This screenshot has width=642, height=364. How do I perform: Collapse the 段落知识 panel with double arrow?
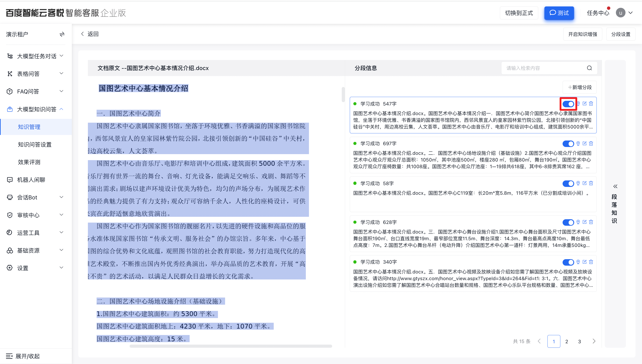pyautogui.click(x=615, y=186)
